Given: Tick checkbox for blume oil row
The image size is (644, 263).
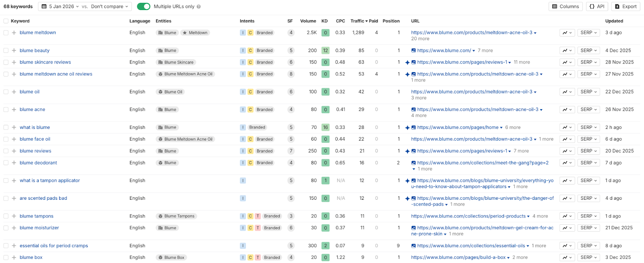Looking at the screenshot, I should (6, 92).
